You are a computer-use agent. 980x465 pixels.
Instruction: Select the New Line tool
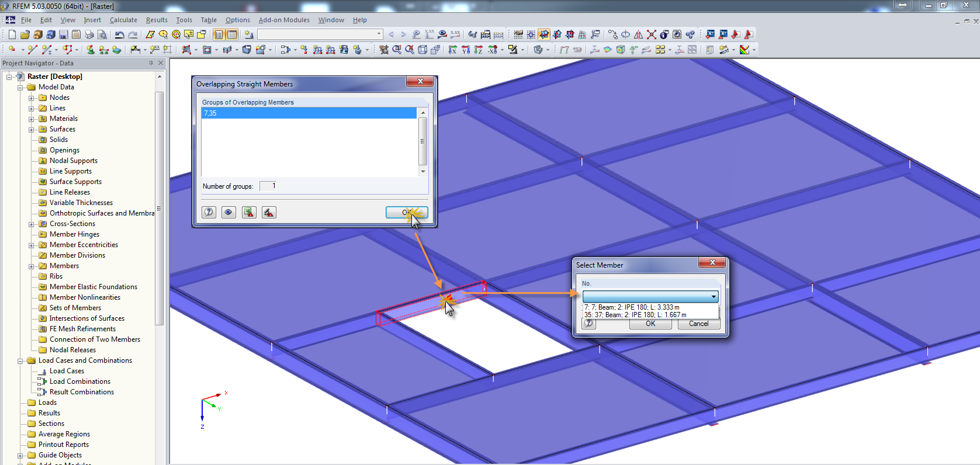(x=33, y=50)
